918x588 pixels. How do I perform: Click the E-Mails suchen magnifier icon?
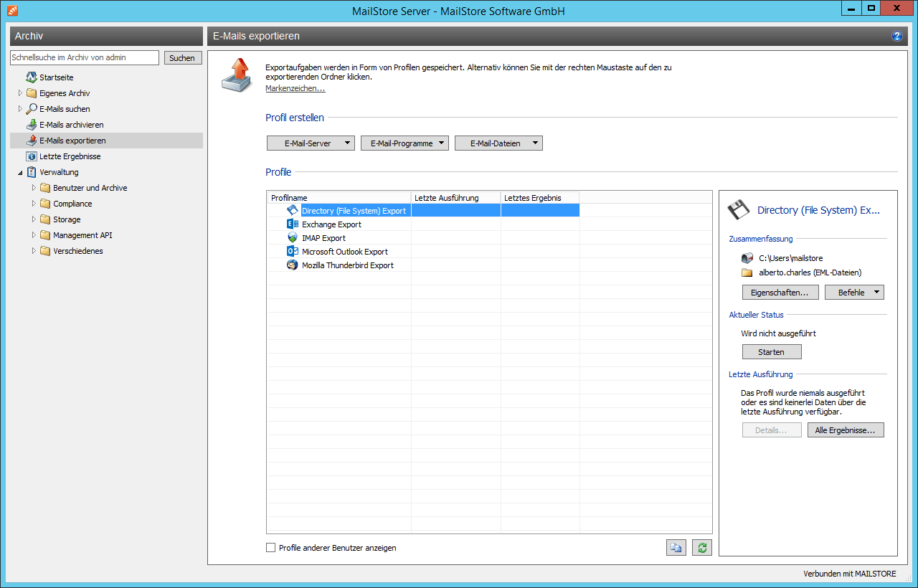[x=32, y=109]
